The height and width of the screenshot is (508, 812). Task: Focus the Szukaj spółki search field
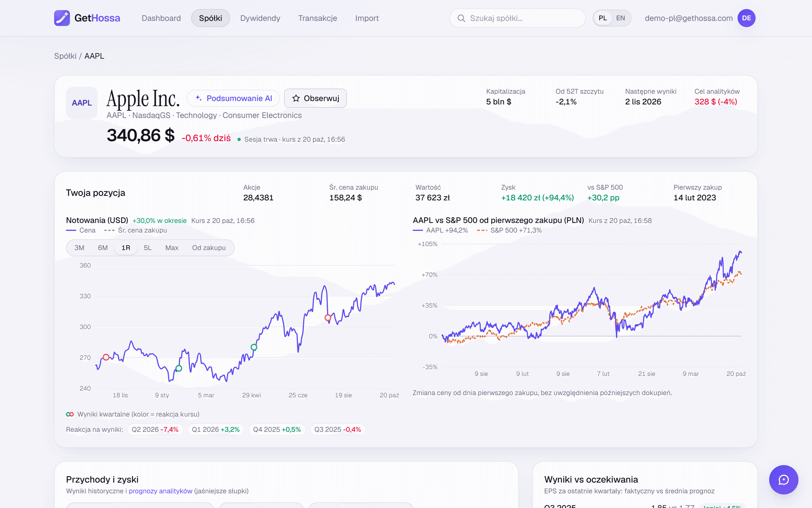click(x=517, y=18)
